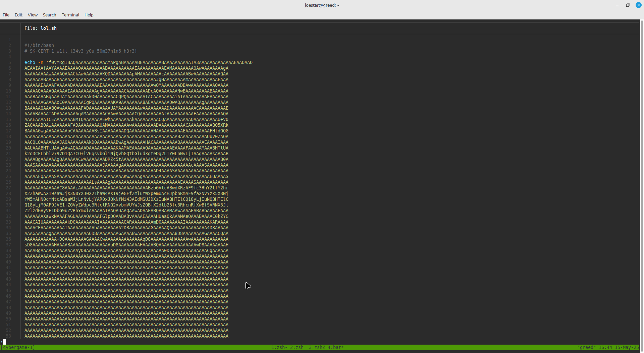This screenshot has height=353, width=644.
Task: Open the Edit menu
Action: tap(18, 15)
